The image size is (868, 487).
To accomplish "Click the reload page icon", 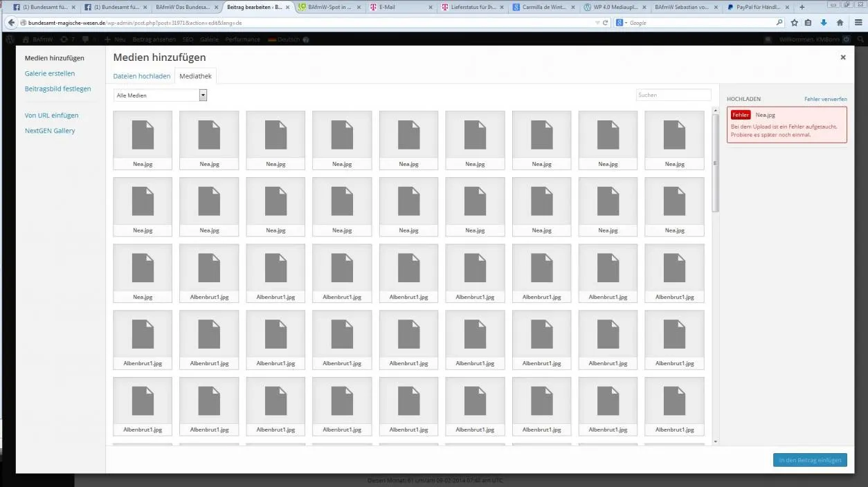I will [x=605, y=23].
